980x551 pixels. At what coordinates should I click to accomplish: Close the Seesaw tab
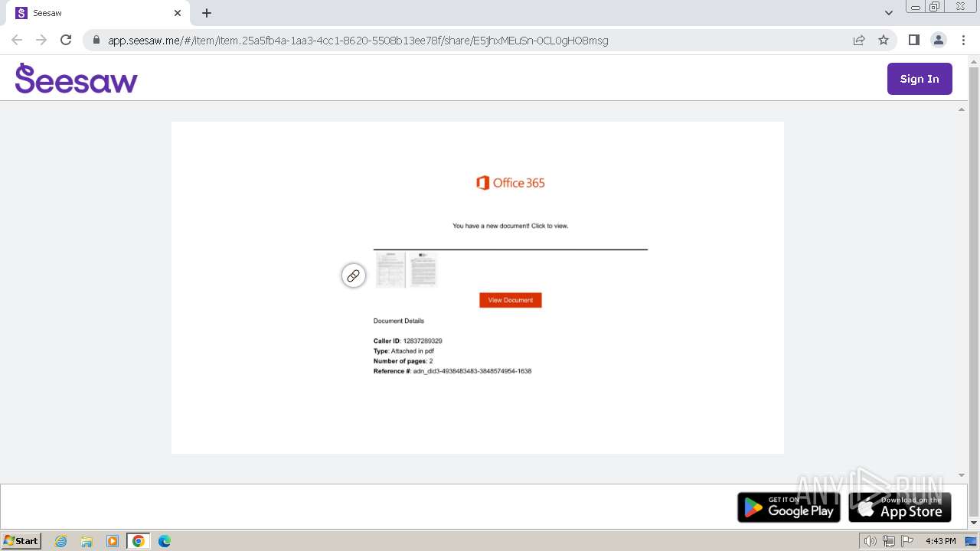pyautogui.click(x=178, y=13)
